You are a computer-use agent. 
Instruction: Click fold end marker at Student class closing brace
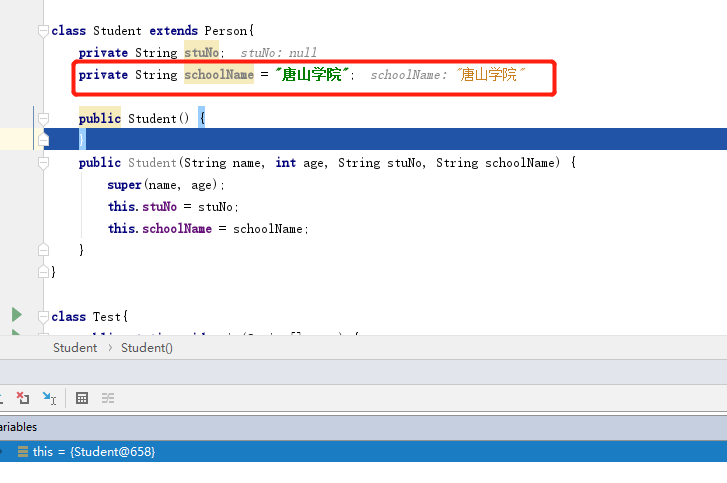(x=43, y=271)
